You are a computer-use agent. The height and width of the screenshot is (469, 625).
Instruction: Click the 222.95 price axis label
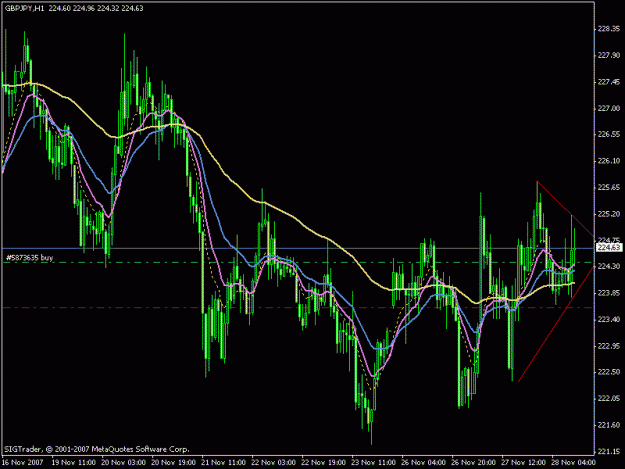coord(609,346)
